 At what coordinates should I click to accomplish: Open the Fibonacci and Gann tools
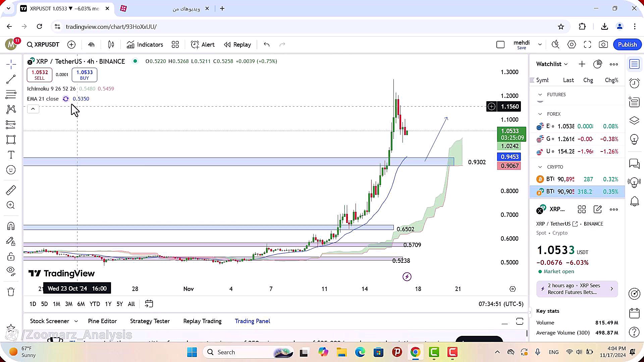[11, 95]
